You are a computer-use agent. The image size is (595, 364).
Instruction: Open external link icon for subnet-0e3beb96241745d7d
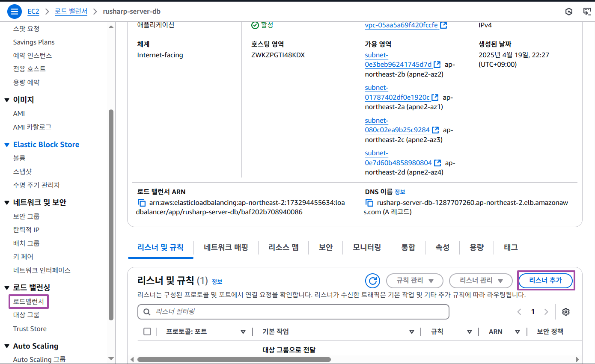click(x=437, y=65)
